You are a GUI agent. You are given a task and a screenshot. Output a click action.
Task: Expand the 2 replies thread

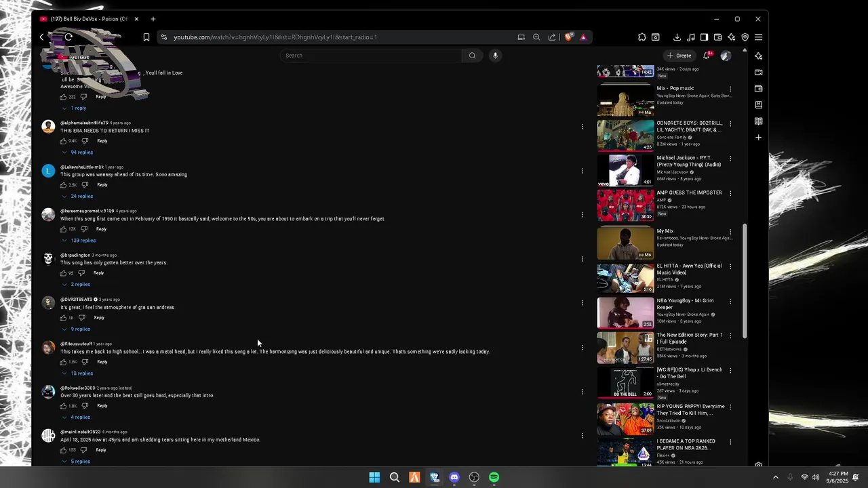[x=76, y=285]
